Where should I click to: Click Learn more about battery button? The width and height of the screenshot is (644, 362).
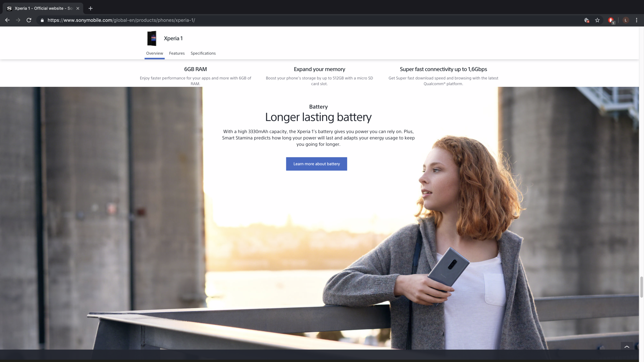coord(316,164)
